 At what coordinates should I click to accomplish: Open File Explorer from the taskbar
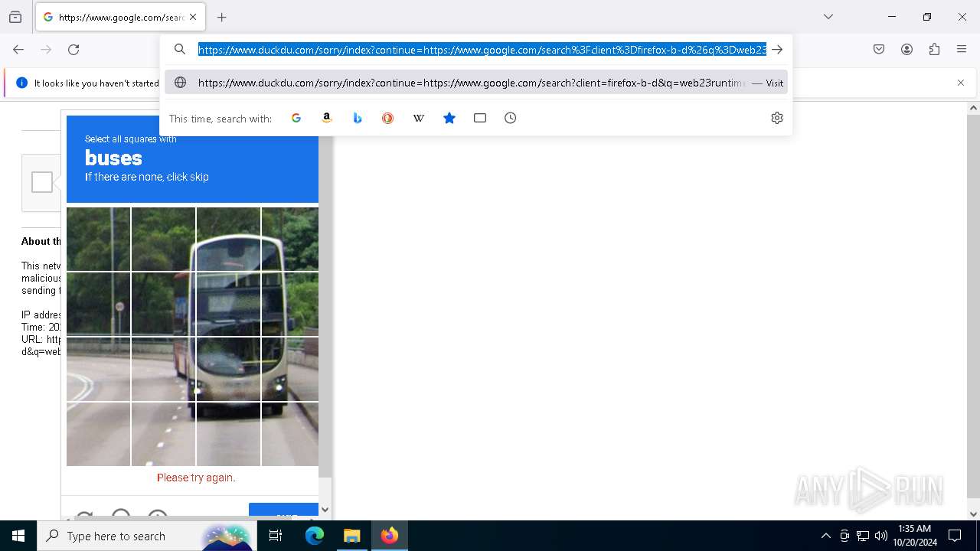[x=351, y=536]
